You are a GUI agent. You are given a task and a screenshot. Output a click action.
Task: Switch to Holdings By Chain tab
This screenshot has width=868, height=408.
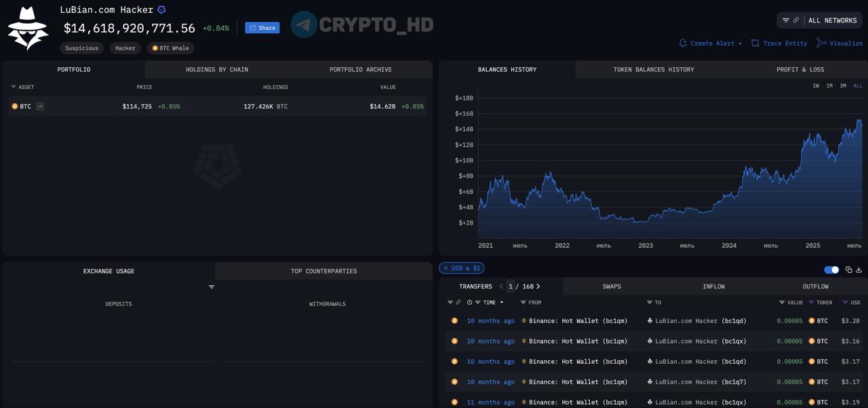click(x=217, y=69)
